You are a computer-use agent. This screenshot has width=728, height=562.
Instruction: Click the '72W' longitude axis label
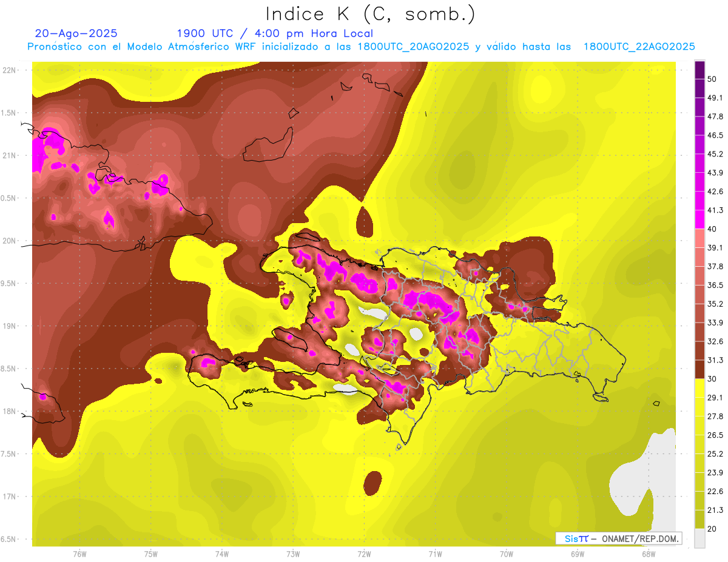point(364,554)
